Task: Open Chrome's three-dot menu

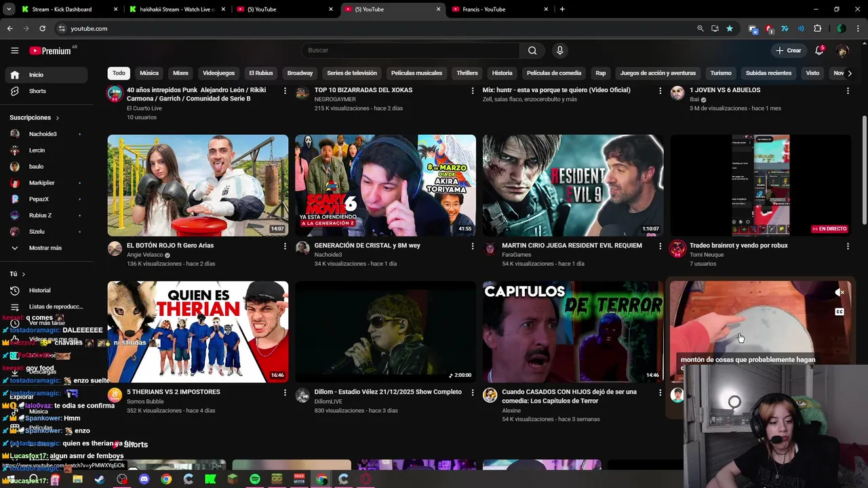Action: [x=858, y=28]
